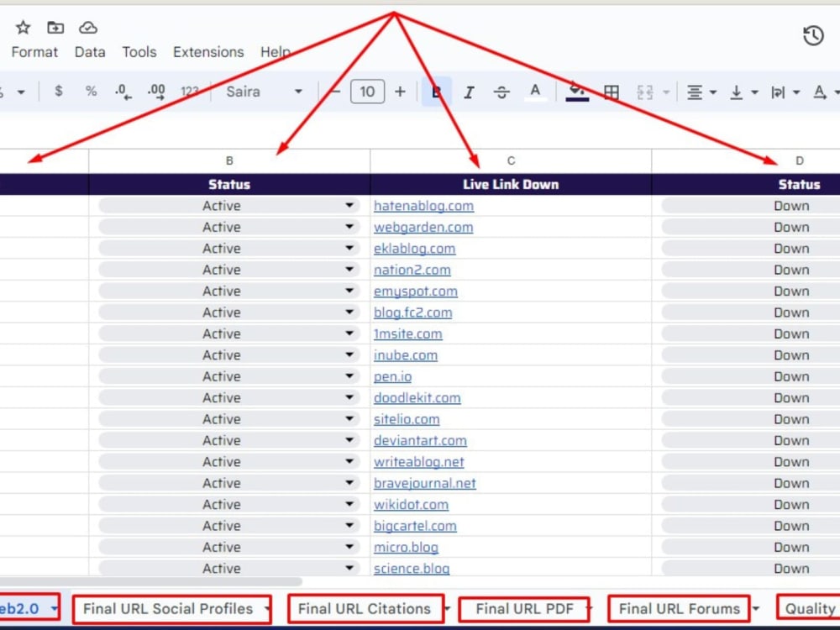Open Final URL Citations tab dropdown arrow

(x=448, y=609)
